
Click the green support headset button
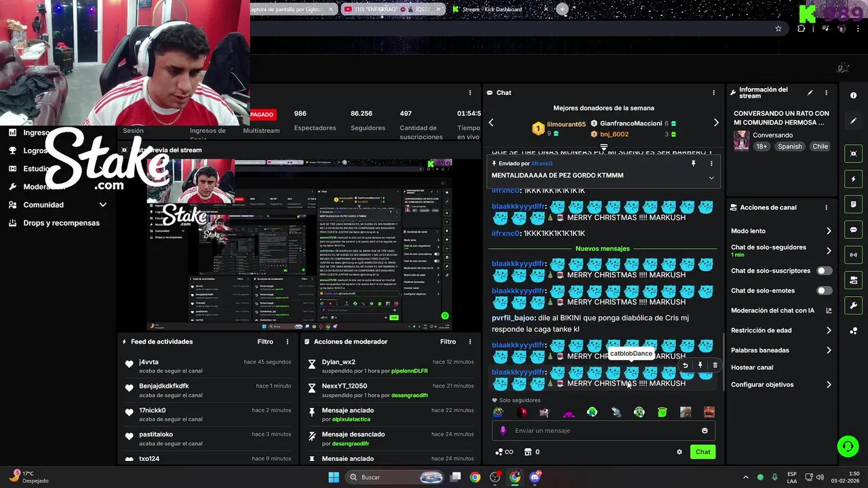click(x=848, y=446)
